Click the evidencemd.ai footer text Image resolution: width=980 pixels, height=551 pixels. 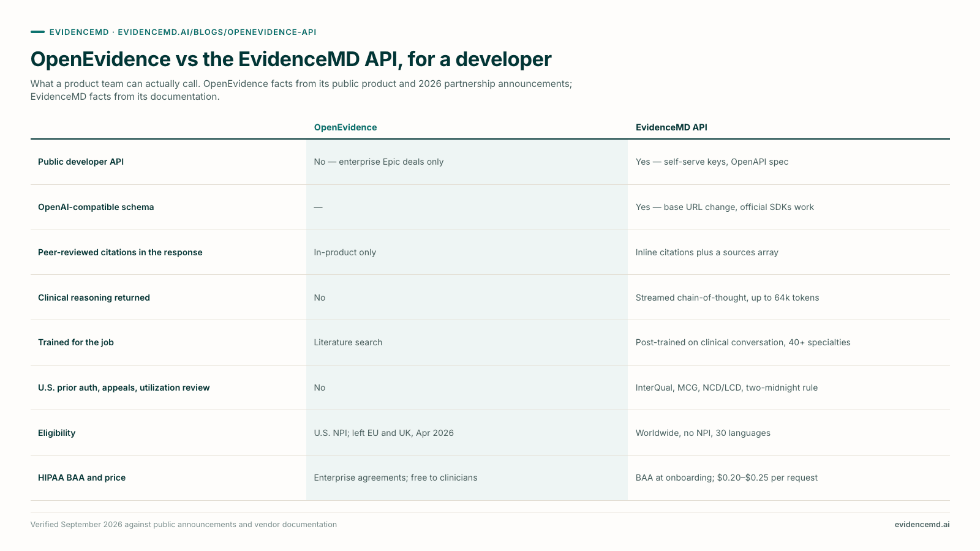pyautogui.click(x=922, y=525)
